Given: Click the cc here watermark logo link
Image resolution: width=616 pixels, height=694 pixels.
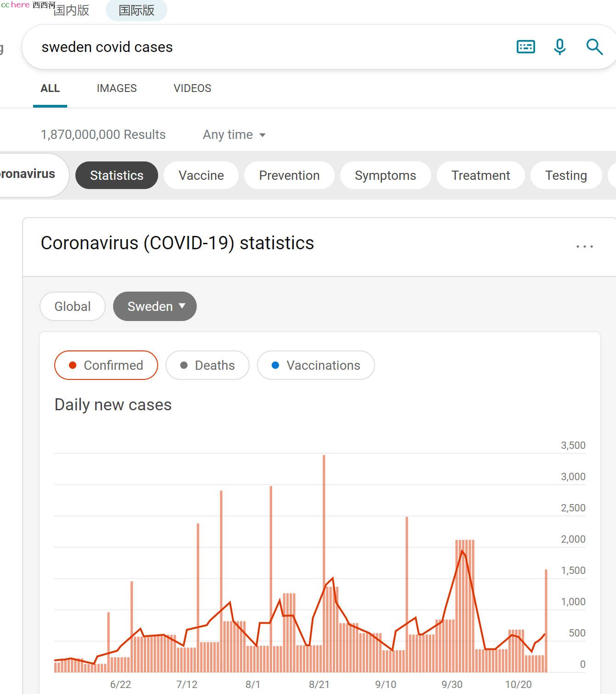Looking at the screenshot, I should coord(28,5).
